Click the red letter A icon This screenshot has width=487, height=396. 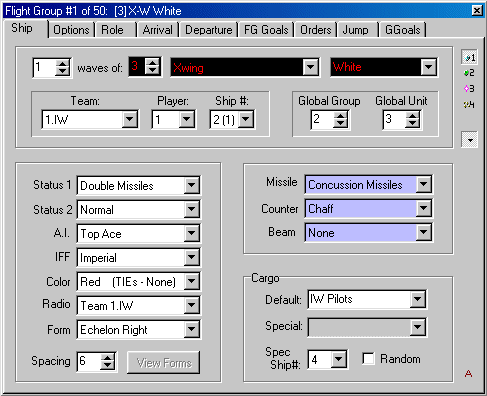(x=468, y=374)
